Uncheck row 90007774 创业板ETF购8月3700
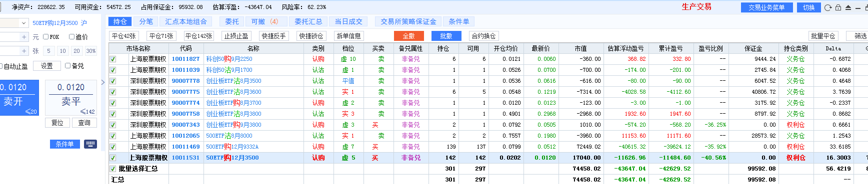Image resolution: width=868 pixels, height=184 pixels. (x=113, y=103)
